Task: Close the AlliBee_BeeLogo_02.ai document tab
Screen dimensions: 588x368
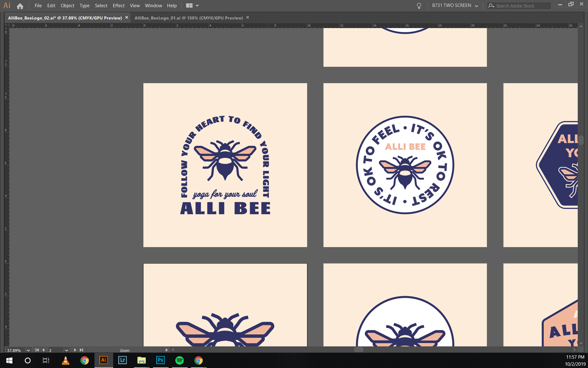Action: click(x=127, y=18)
